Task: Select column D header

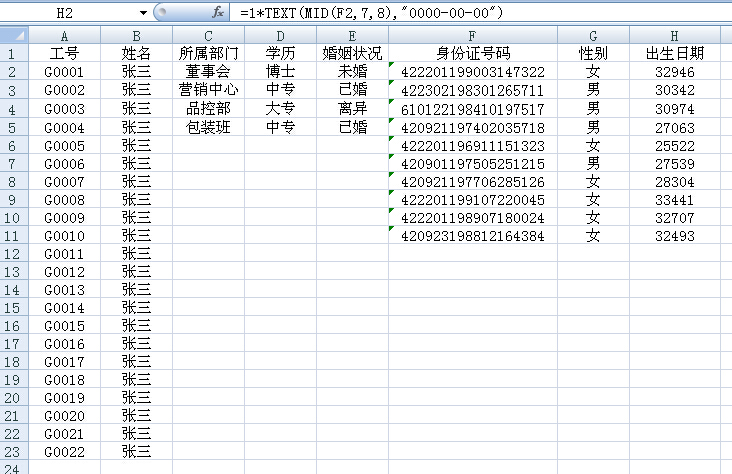Action: click(x=280, y=36)
